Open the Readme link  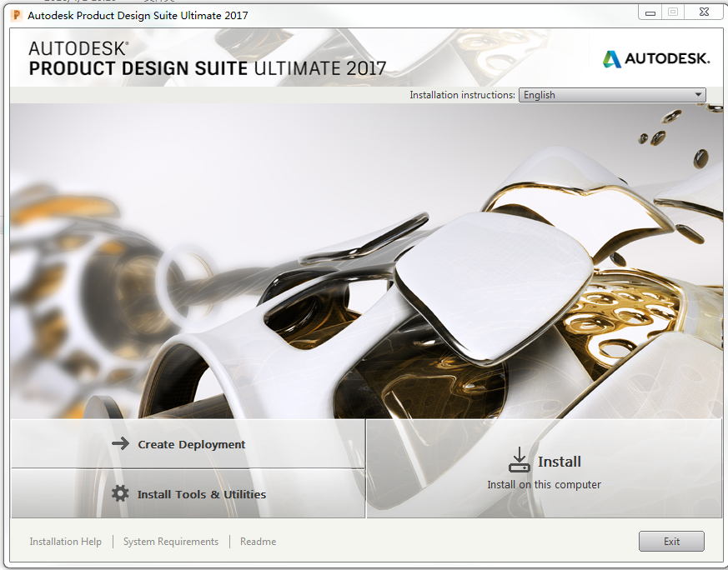(259, 542)
